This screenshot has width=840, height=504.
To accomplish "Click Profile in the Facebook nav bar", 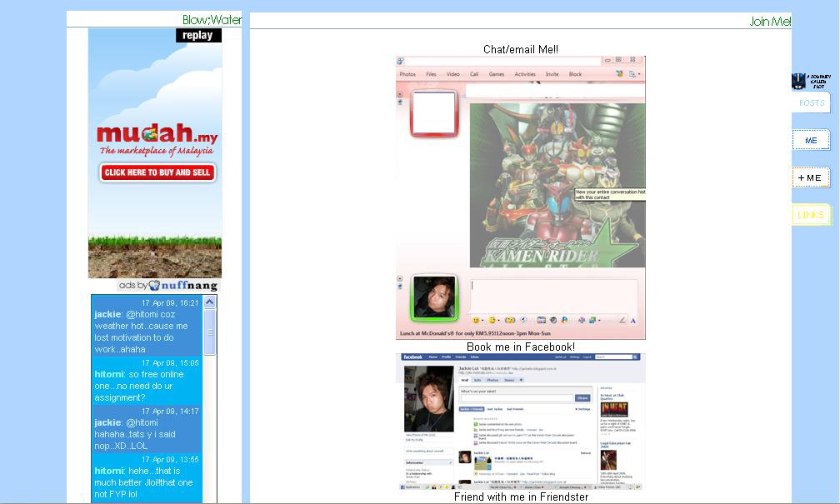I will [446, 357].
